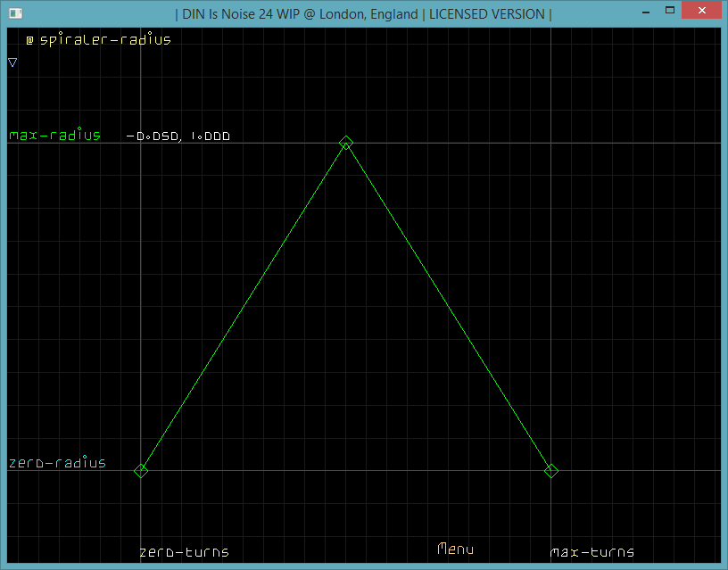The width and height of the screenshot is (728, 570).
Task: Click the cursor coordinate readout text
Action: pyautogui.click(x=178, y=136)
